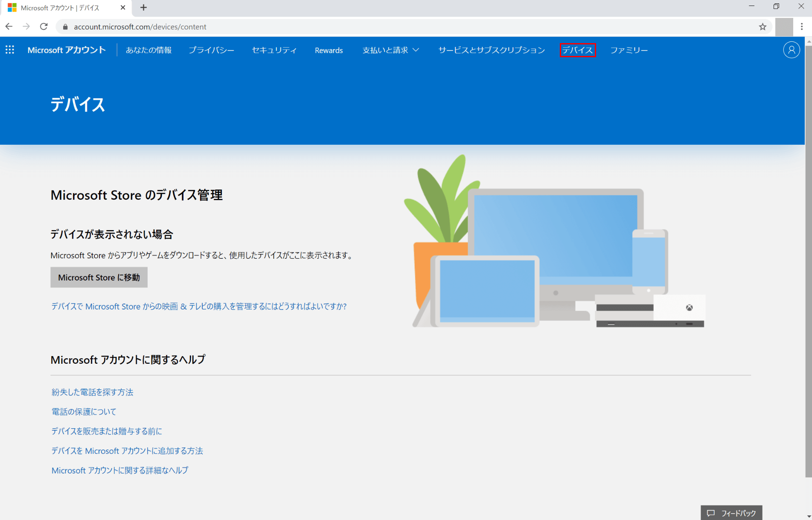Screen dimensions: 812x520
Task: Open link about managing 映画 & テレビ purchases
Action: tap(199, 306)
